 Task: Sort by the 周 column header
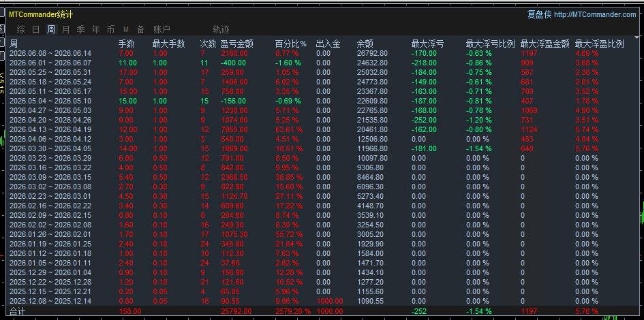14,44
